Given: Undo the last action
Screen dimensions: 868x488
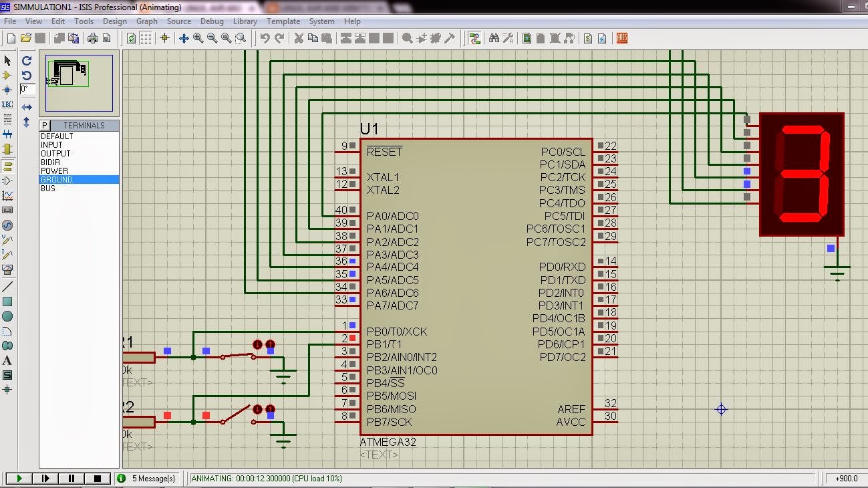Looking at the screenshot, I should pos(265,38).
